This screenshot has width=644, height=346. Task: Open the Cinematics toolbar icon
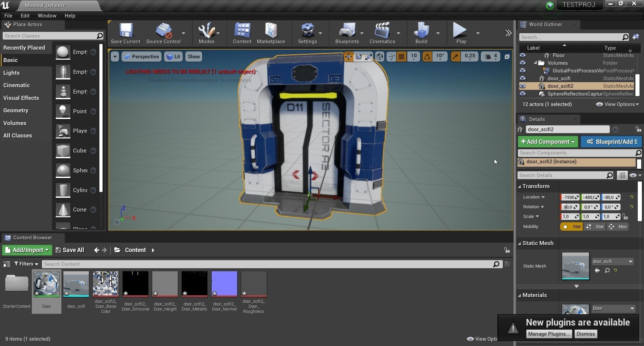382,33
